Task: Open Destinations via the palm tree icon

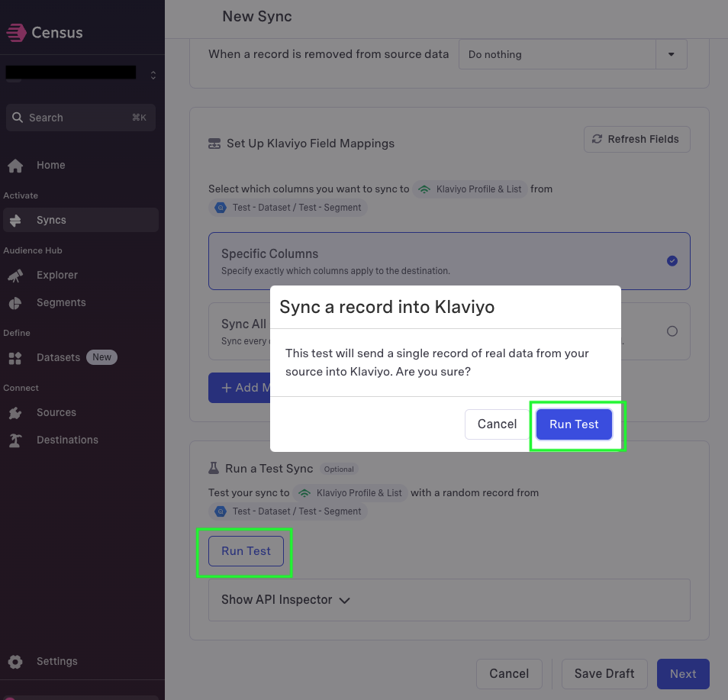Action: pos(15,440)
